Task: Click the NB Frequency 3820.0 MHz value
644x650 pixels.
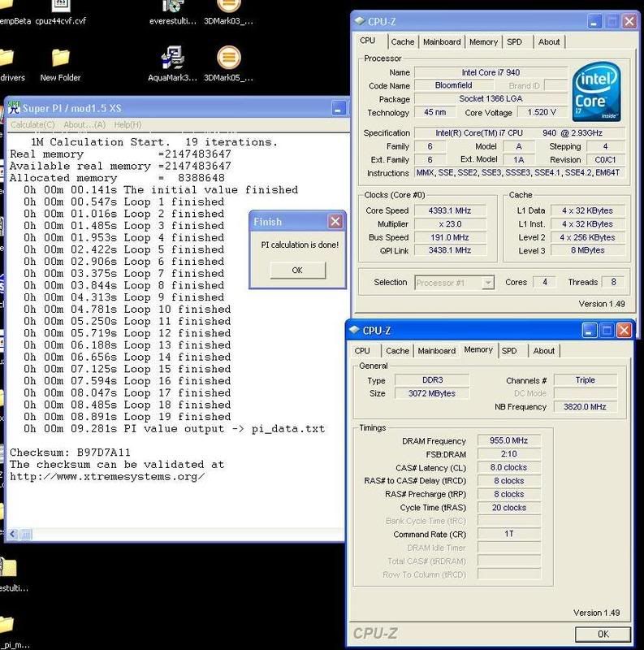Action: (586, 407)
